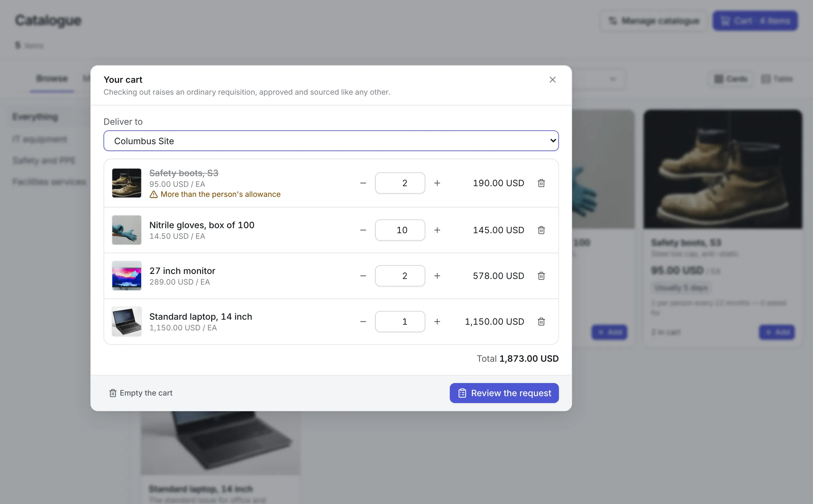This screenshot has height=504, width=813.
Task: Click the 27 inch monitor quantity field
Action: pos(400,276)
